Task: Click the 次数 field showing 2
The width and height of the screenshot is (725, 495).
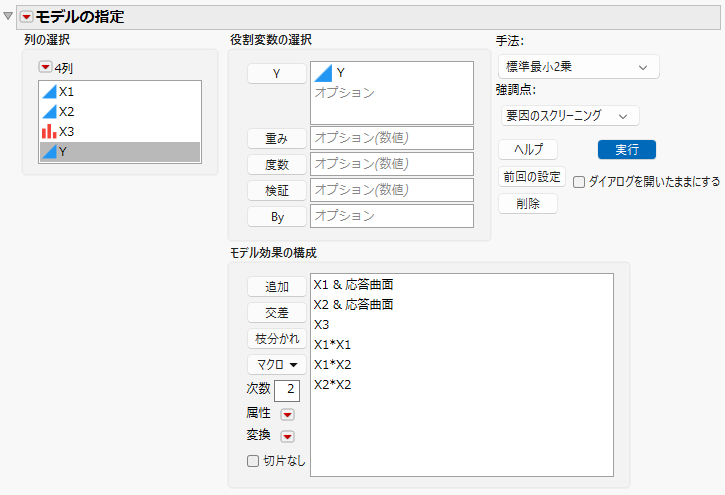Action: [x=287, y=391]
